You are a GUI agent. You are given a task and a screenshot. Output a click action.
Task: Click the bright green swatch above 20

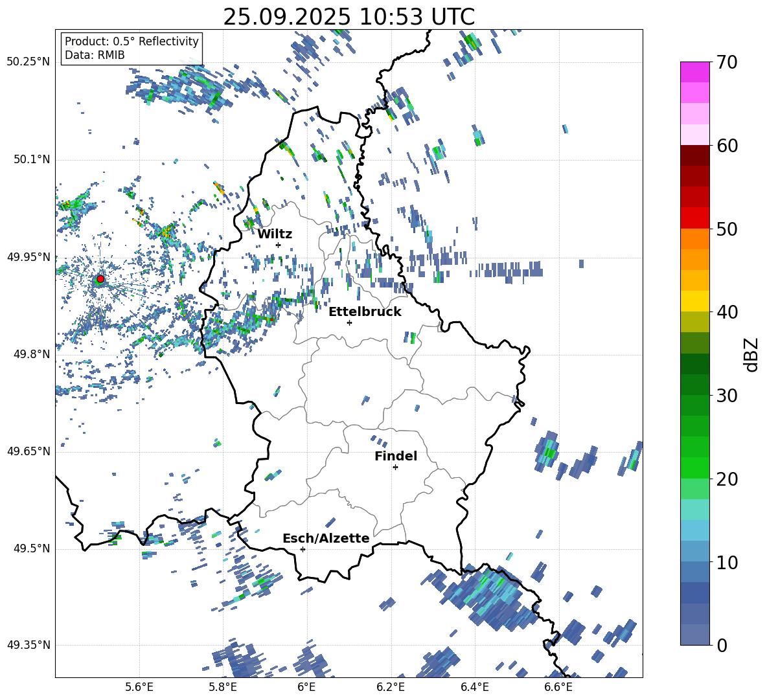694,468
